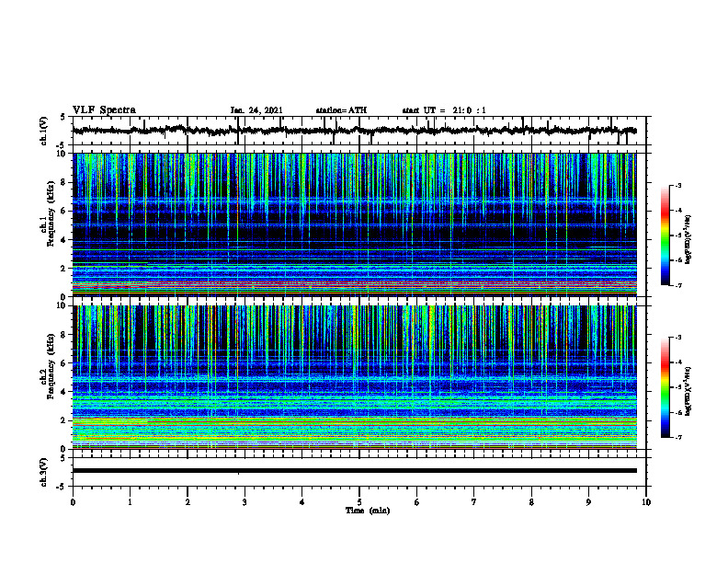Click time axis tick label "7"
728x563 pixels.
pyautogui.click(x=474, y=502)
